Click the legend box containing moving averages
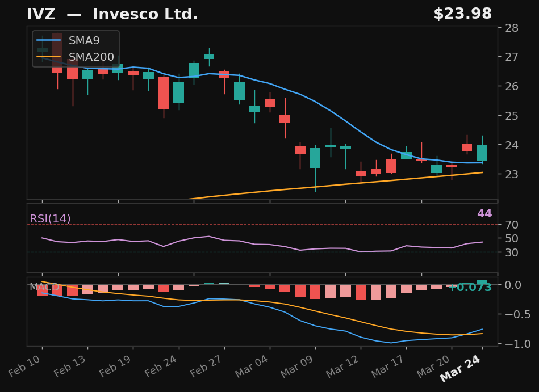This screenshot has height=392, width=539. click(74, 48)
